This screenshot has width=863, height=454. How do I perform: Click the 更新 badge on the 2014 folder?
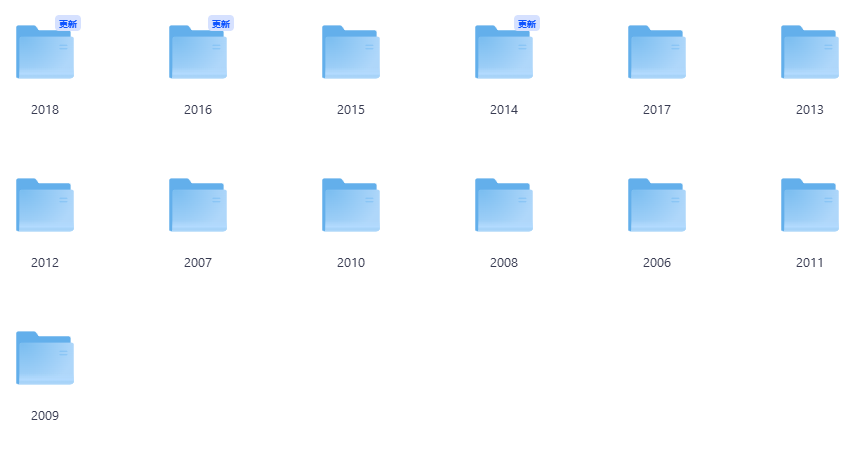click(x=527, y=24)
